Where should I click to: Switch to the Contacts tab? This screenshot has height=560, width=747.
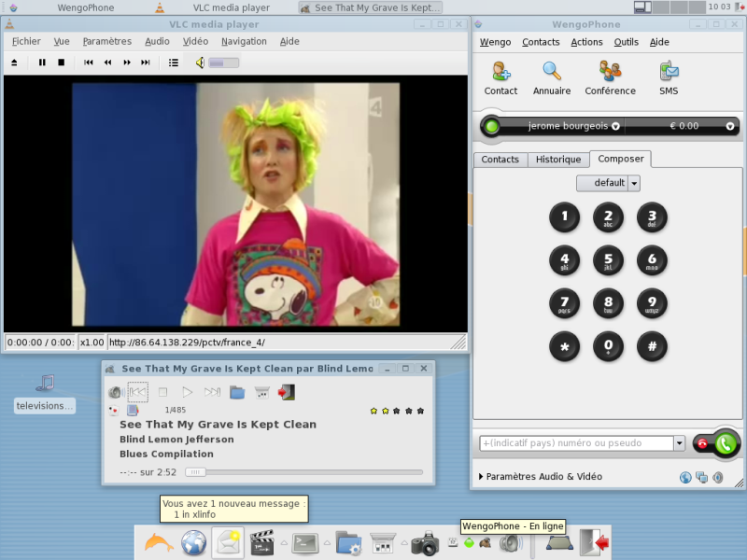(500, 160)
